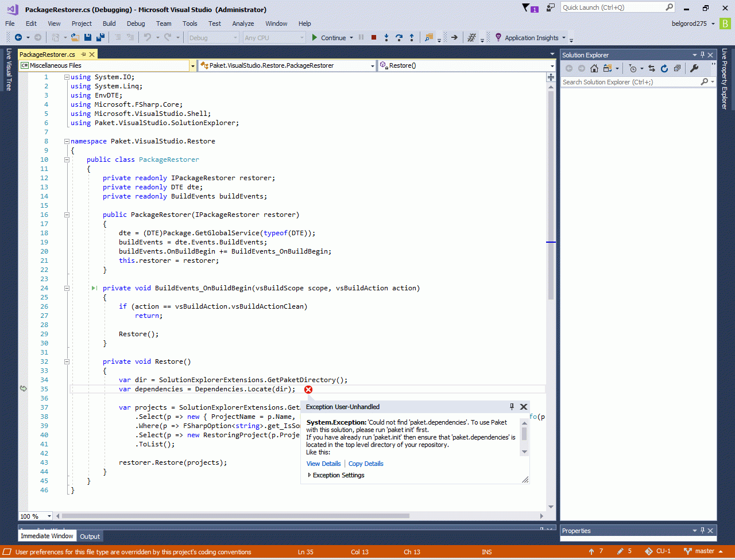Expand the Exception Settings section
The image size is (735, 560).
pyautogui.click(x=336, y=475)
